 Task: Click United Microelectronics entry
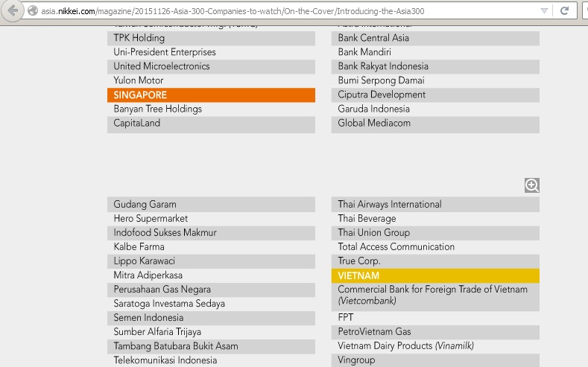tap(162, 67)
